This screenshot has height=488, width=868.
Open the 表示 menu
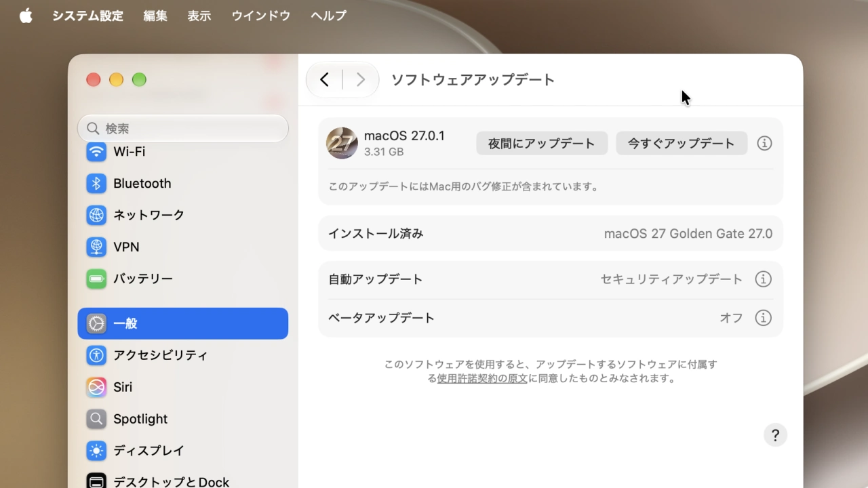[199, 16]
